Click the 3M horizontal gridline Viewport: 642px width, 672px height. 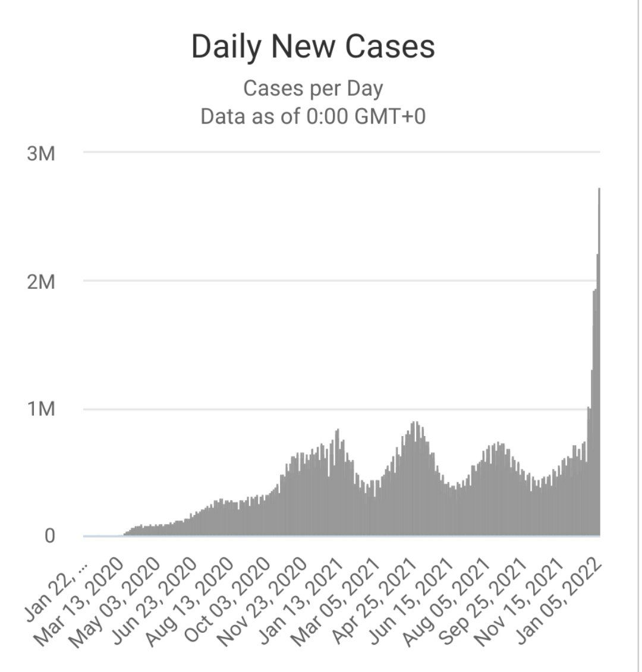(341, 152)
